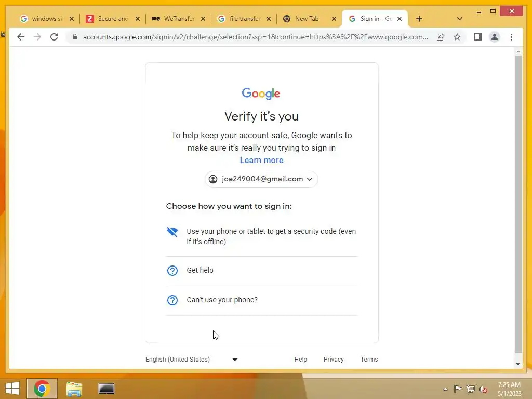Open the tab search chevron
The image size is (532, 399).
pyautogui.click(x=460, y=19)
